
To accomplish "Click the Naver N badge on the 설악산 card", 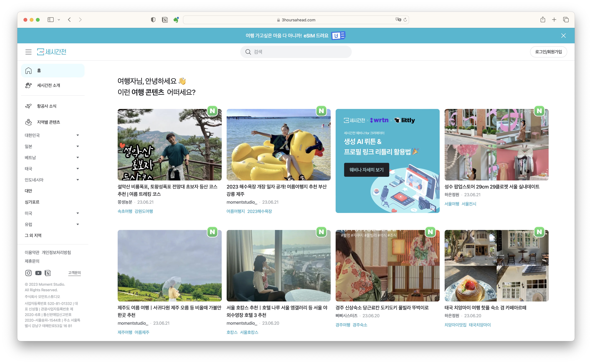I will pos(212,111).
